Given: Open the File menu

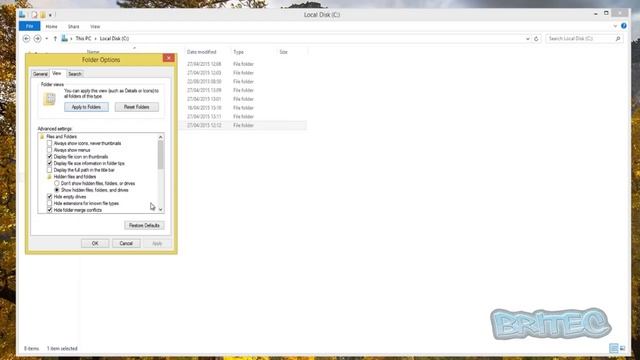Looking at the screenshot, I should (29, 26).
